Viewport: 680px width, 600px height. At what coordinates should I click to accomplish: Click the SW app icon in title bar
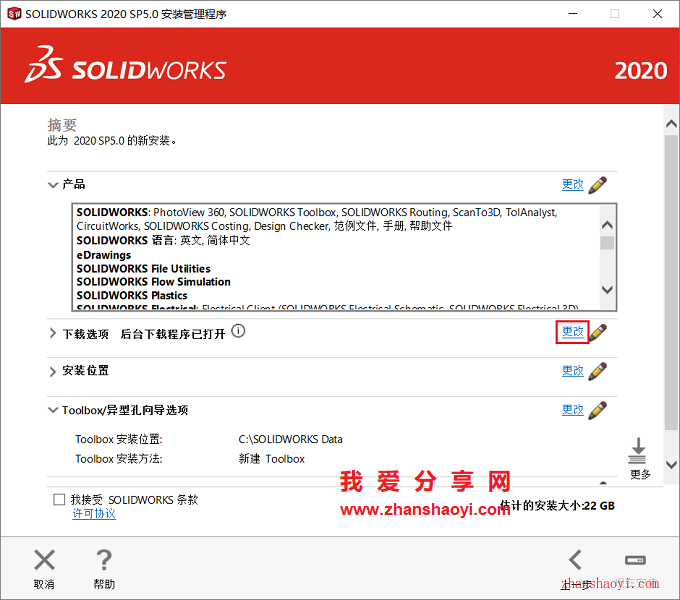pyautogui.click(x=14, y=14)
